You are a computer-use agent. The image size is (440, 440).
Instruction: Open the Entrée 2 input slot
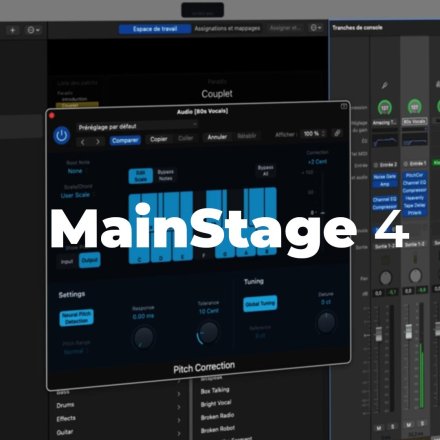[386, 165]
